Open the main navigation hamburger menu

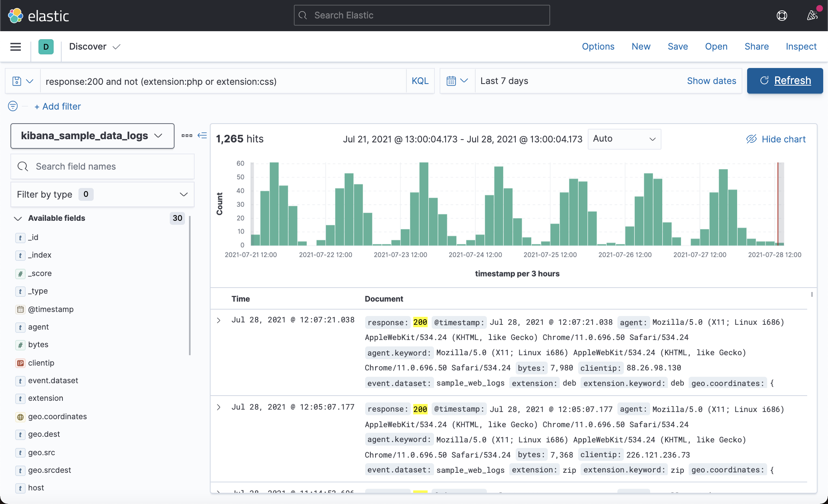point(15,46)
